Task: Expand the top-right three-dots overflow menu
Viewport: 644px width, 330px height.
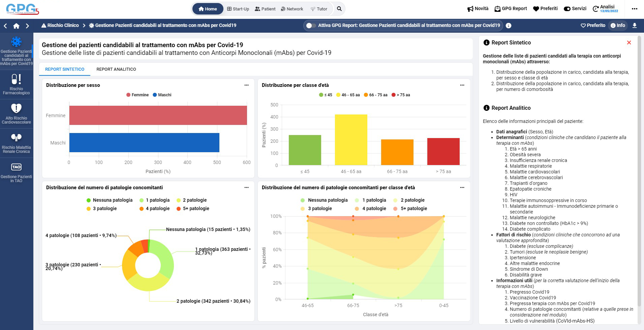Action: tap(635, 9)
